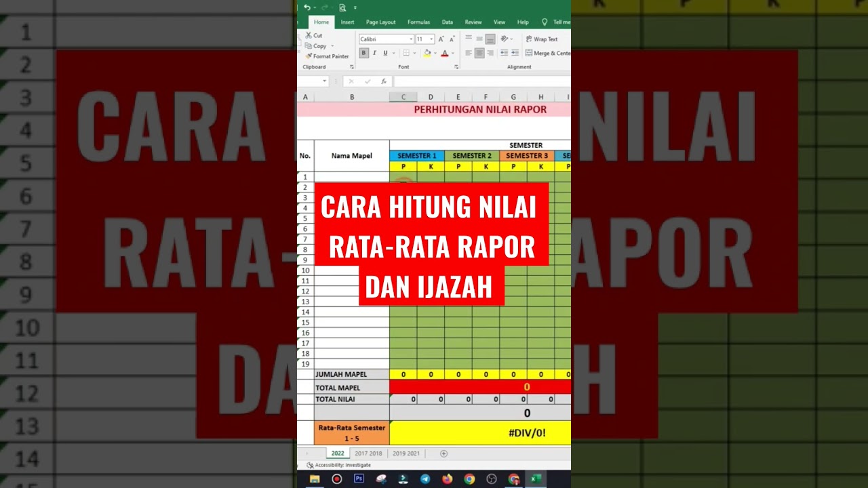Toggle Bold formatting
This screenshot has width=868, height=488.
(363, 53)
